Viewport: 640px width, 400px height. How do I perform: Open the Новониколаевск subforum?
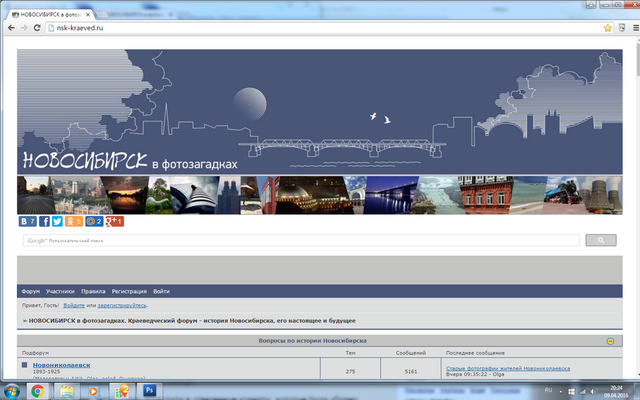pos(61,366)
